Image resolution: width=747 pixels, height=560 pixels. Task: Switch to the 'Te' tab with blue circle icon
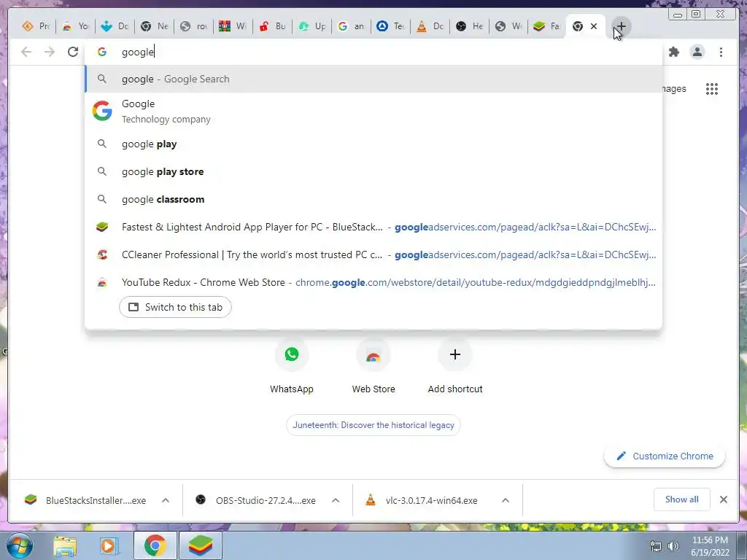(391, 26)
